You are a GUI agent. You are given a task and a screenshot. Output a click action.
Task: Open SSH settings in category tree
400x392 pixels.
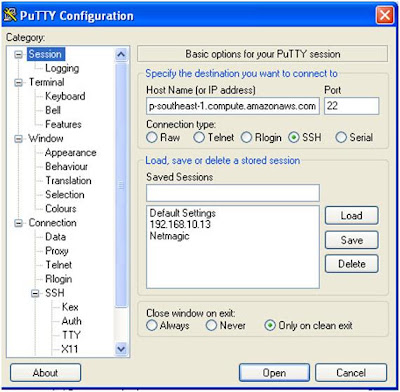click(55, 293)
